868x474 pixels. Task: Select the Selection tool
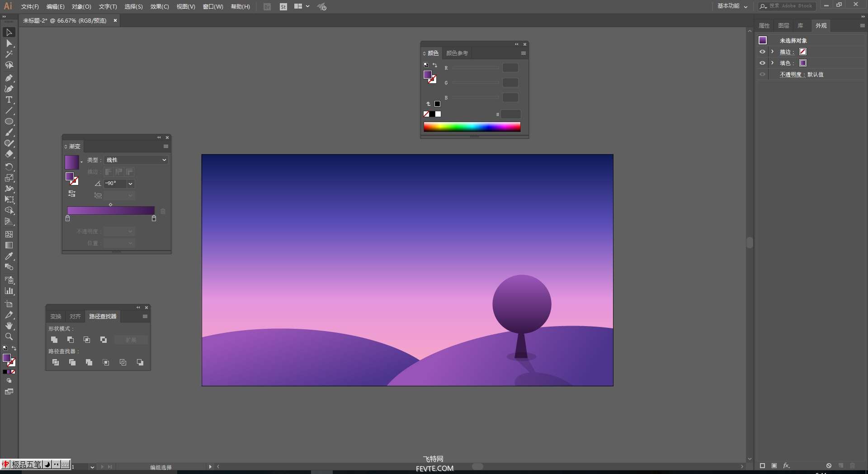click(x=9, y=33)
